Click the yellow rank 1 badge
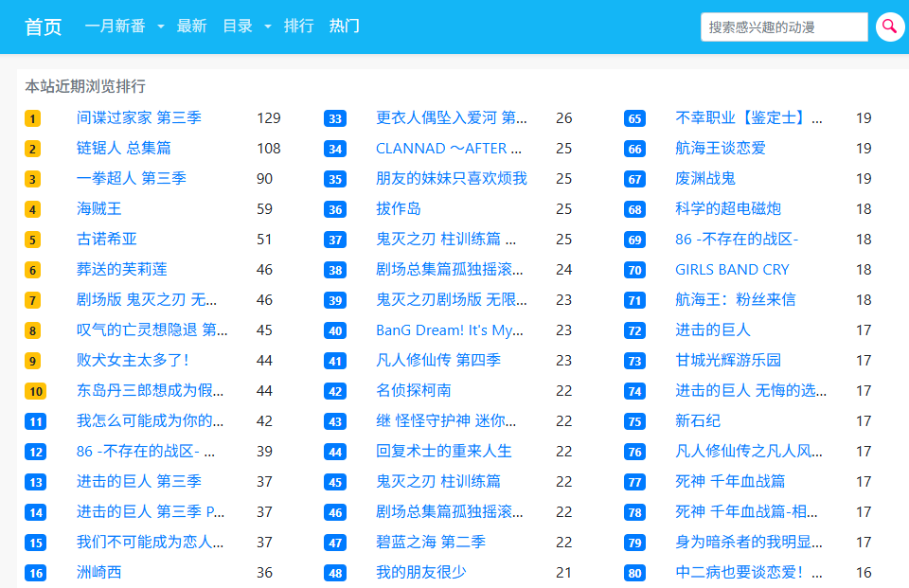The height and width of the screenshot is (588, 909). [x=33, y=118]
